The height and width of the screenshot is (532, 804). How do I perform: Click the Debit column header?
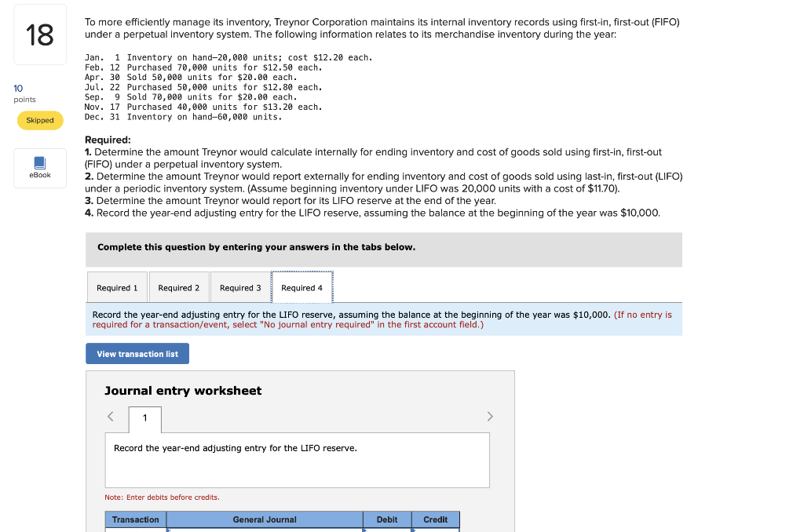(386, 519)
